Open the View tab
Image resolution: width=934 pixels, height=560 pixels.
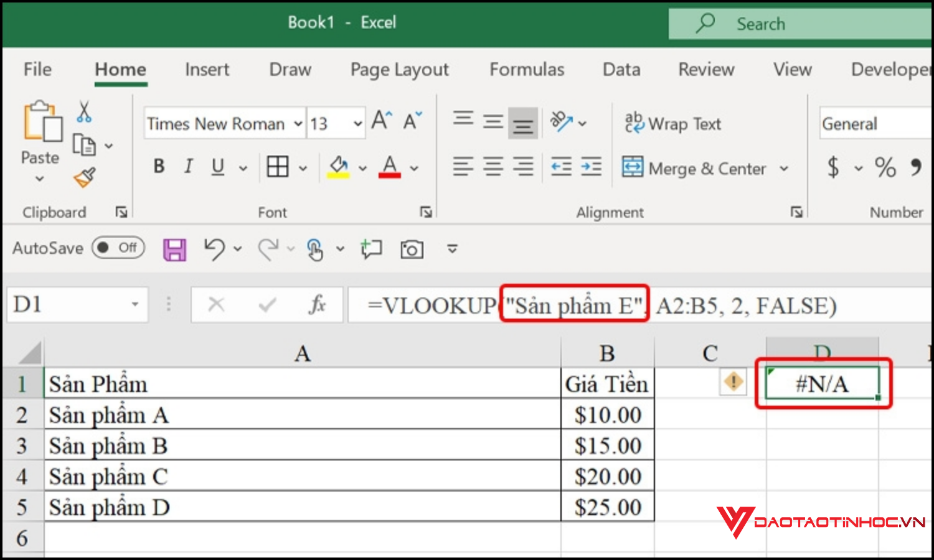coord(792,69)
